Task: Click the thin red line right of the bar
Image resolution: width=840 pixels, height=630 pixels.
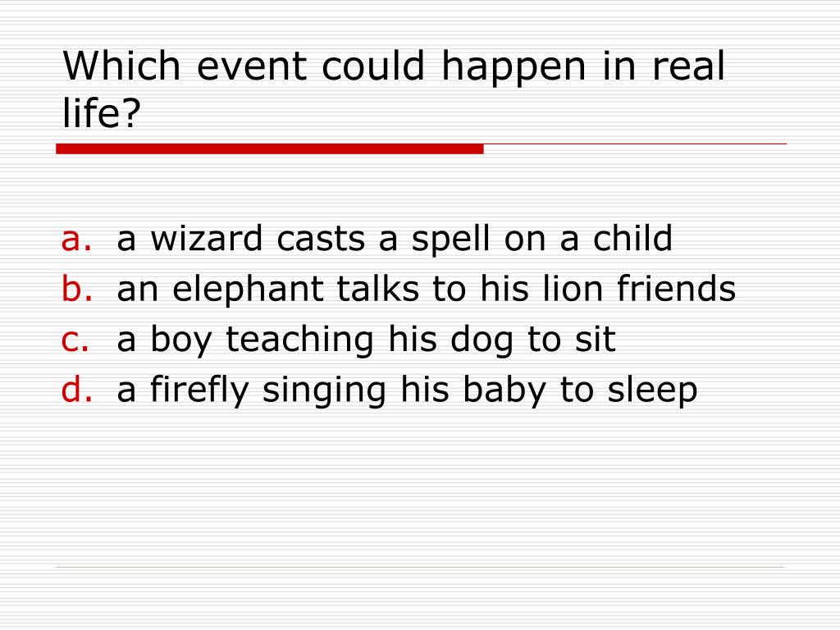Action: click(x=636, y=144)
